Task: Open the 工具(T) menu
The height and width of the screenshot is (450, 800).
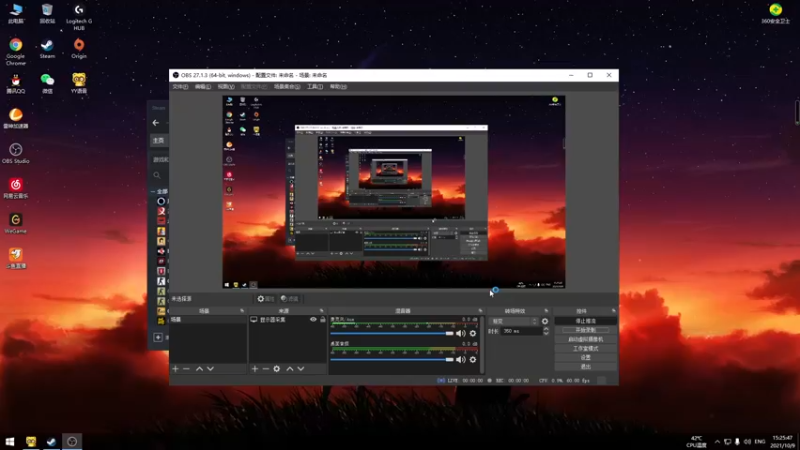Action: click(x=315, y=87)
